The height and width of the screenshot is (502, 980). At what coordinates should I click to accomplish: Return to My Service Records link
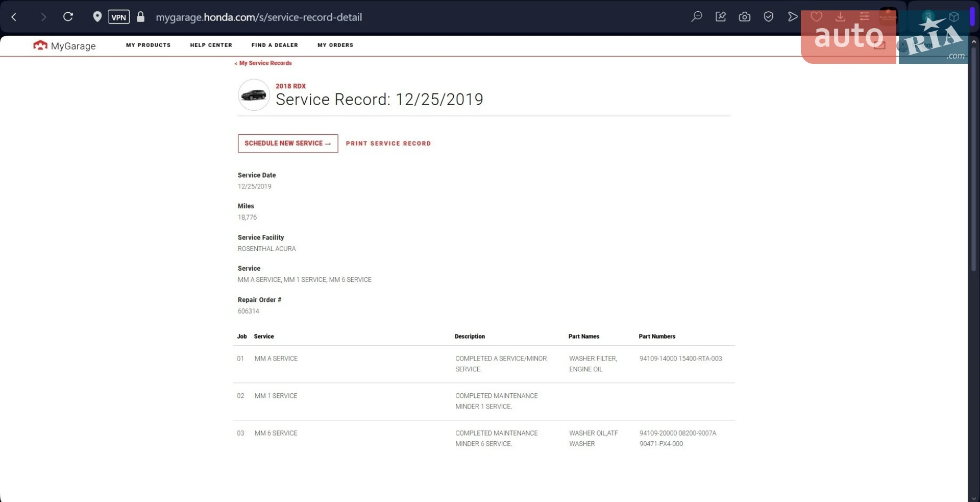263,63
